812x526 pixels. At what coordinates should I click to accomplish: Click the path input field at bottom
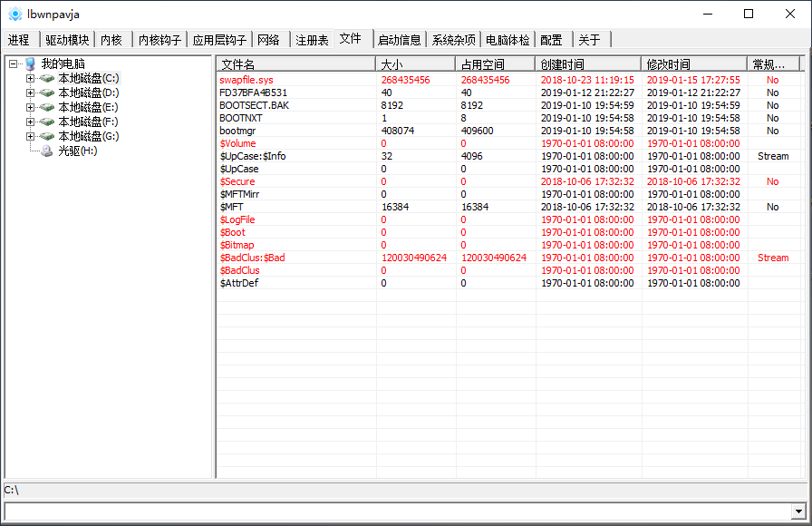397,511
